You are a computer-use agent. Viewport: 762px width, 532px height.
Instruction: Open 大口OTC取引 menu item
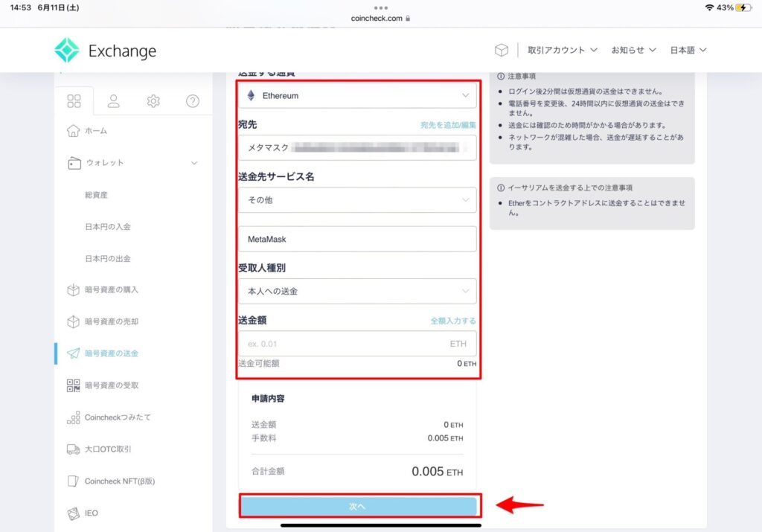coord(108,449)
